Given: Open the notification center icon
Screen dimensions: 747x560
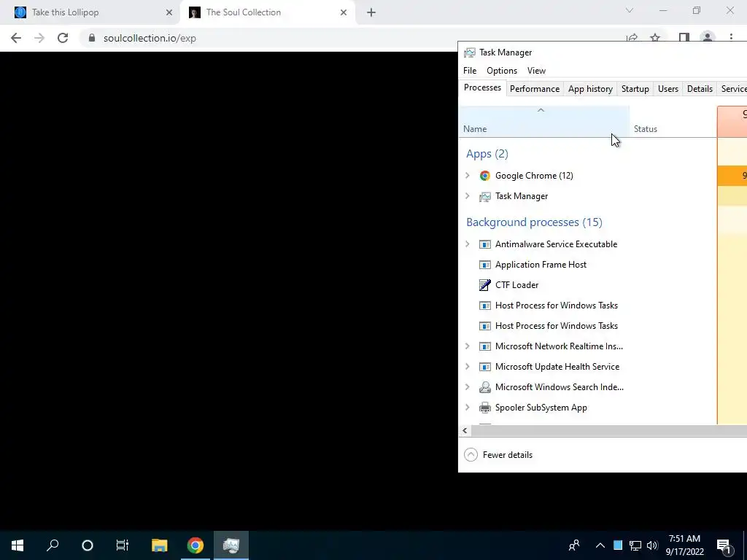Looking at the screenshot, I should click(724, 545).
